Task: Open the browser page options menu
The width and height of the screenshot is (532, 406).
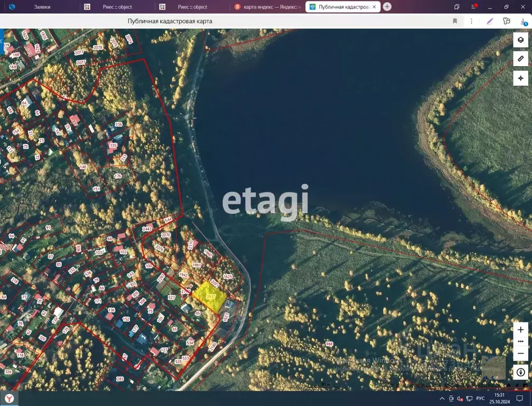Action: coord(471,21)
